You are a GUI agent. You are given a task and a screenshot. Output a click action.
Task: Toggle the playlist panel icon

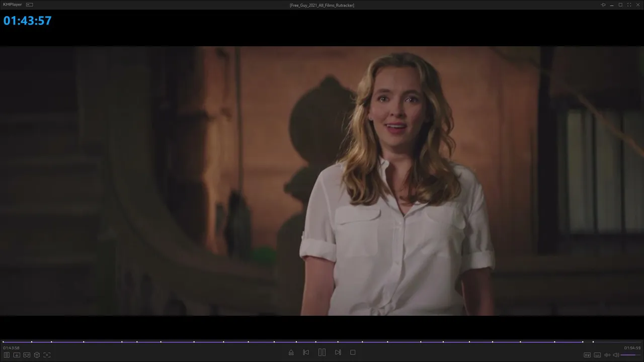(7, 355)
